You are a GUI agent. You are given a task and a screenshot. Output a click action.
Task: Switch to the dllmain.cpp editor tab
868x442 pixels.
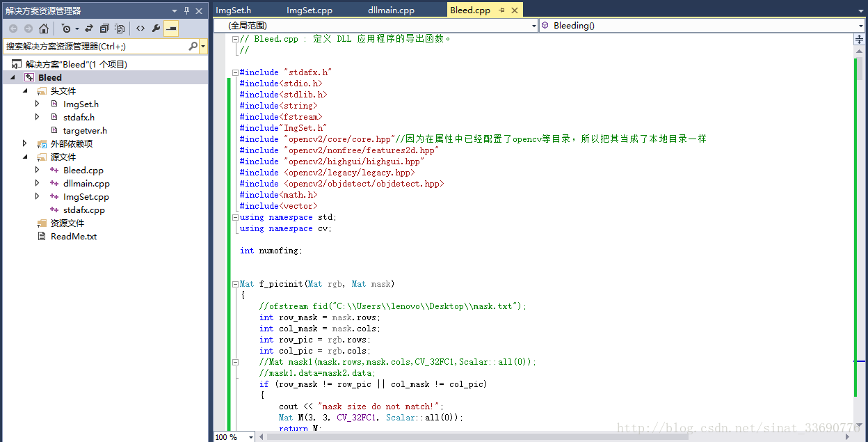coord(391,10)
